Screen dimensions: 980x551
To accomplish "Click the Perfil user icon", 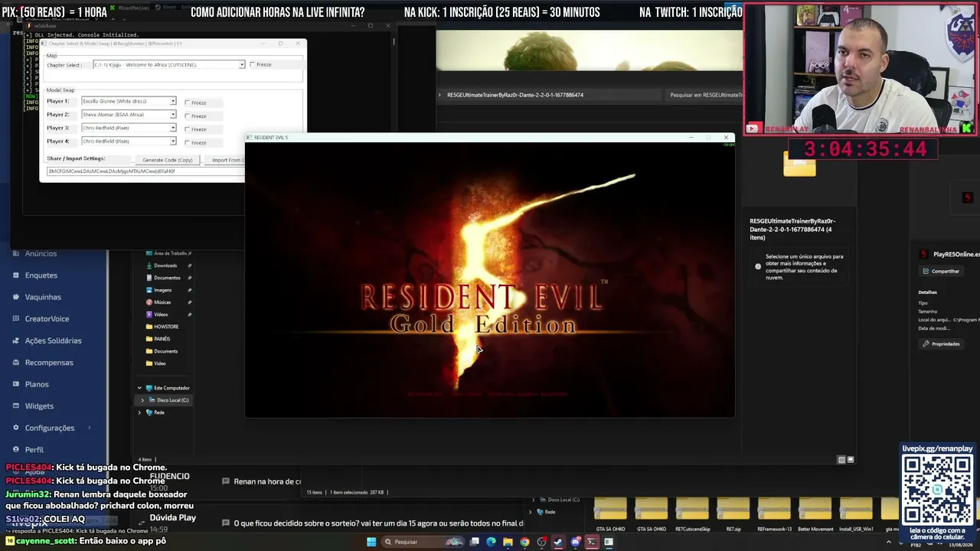I will coord(16,450).
